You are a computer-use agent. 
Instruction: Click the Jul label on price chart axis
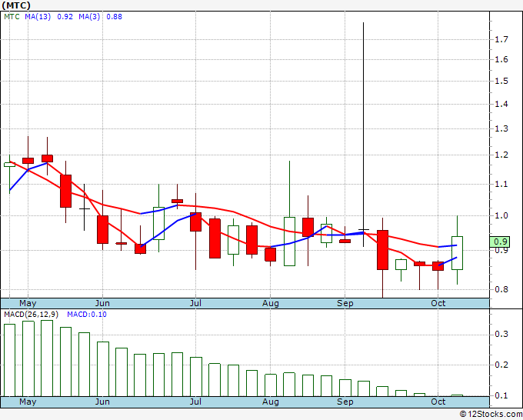(196, 303)
